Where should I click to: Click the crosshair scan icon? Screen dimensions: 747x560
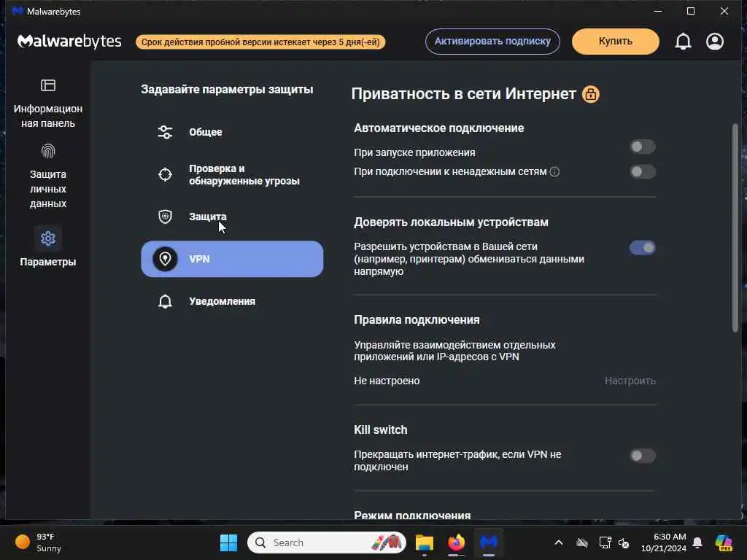(x=166, y=174)
